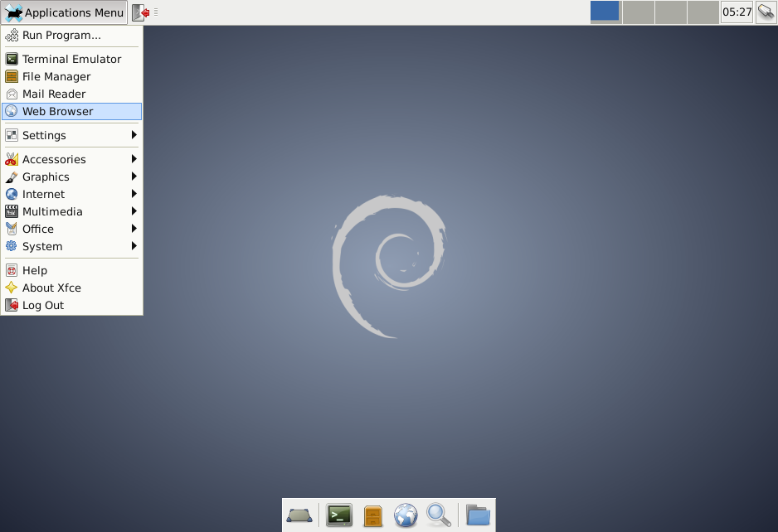Expand the Multimedia submenu
Viewport: 778px width, 532px height.
point(71,211)
